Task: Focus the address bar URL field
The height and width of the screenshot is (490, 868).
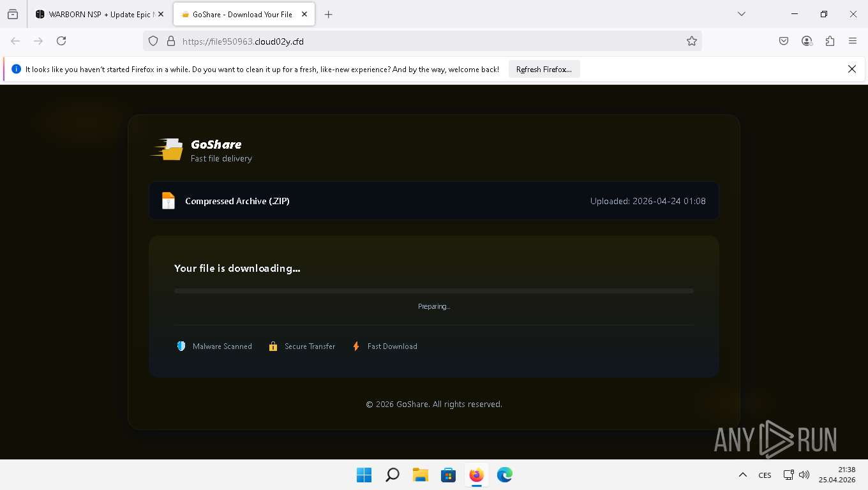Action: [422, 41]
